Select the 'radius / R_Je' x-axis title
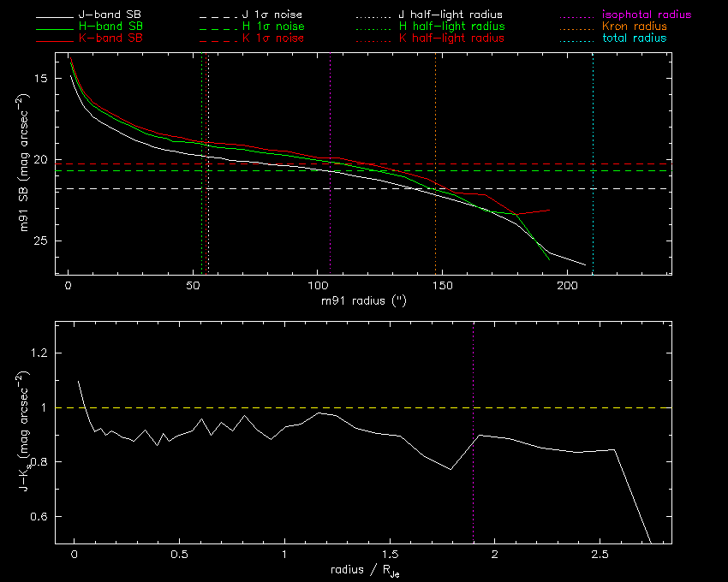 [363, 571]
